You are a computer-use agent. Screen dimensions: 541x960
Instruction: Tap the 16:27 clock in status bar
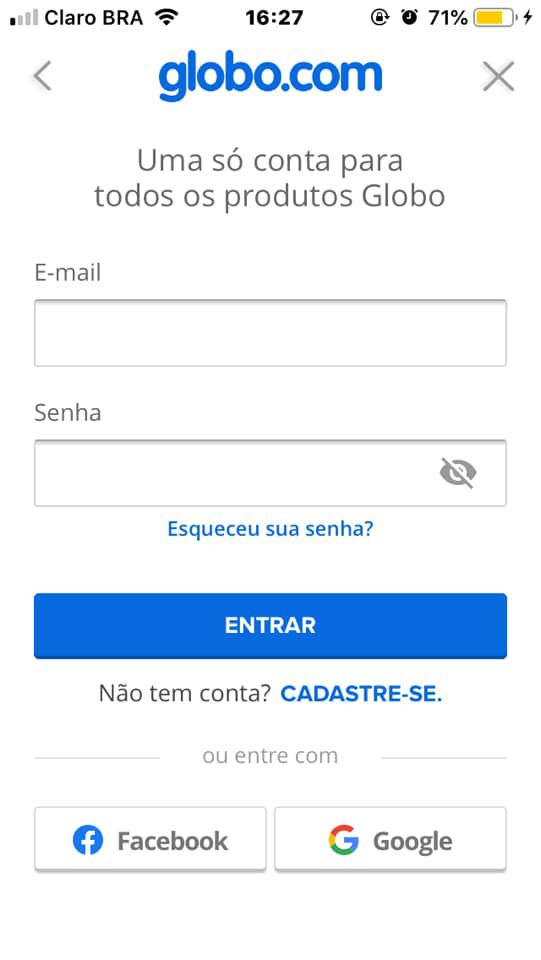[x=274, y=18]
